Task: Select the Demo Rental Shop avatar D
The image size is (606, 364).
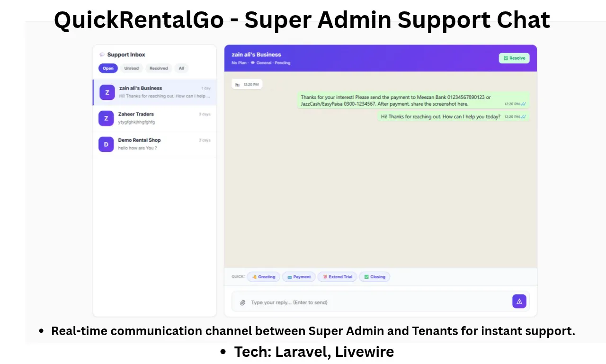Action: pos(106,144)
